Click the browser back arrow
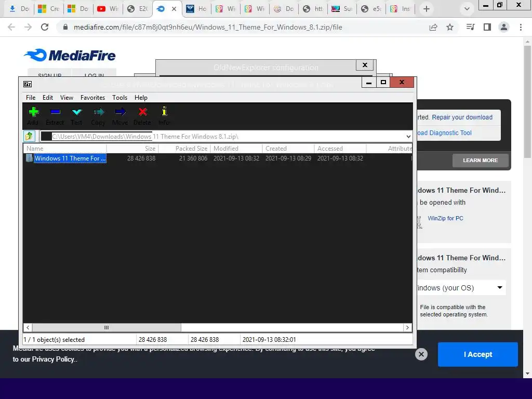532x399 pixels. click(11, 27)
